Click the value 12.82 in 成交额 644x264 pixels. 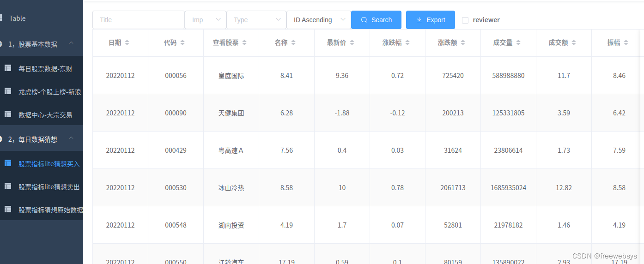pos(564,188)
